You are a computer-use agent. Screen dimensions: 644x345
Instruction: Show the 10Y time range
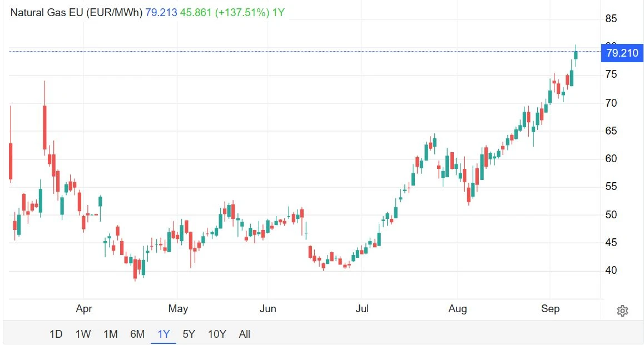tap(217, 334)
